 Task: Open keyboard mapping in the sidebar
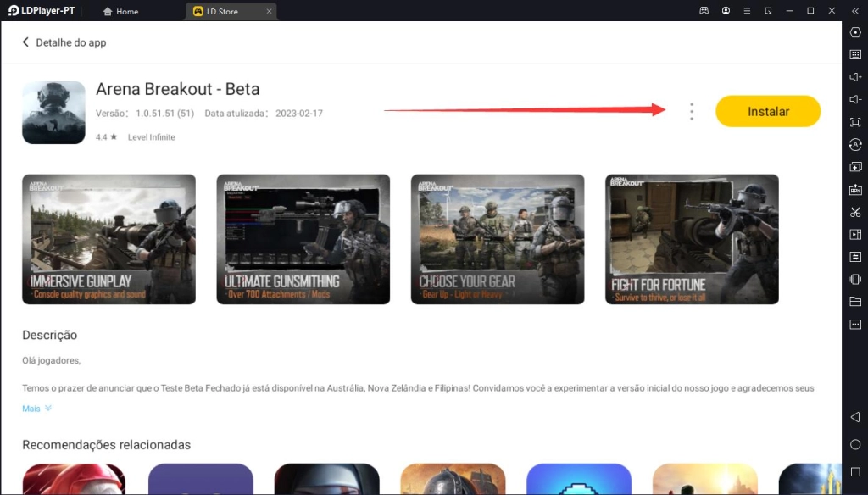click(854, 54)
